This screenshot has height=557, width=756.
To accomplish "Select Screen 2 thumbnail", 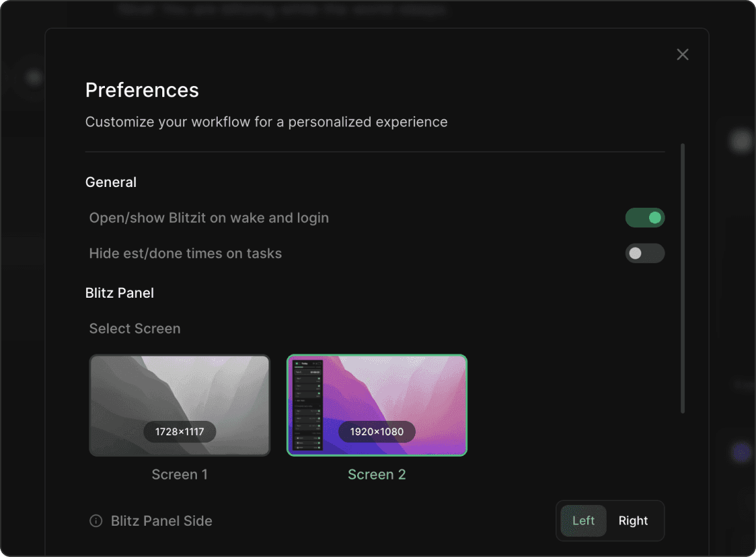I will 377,405.
